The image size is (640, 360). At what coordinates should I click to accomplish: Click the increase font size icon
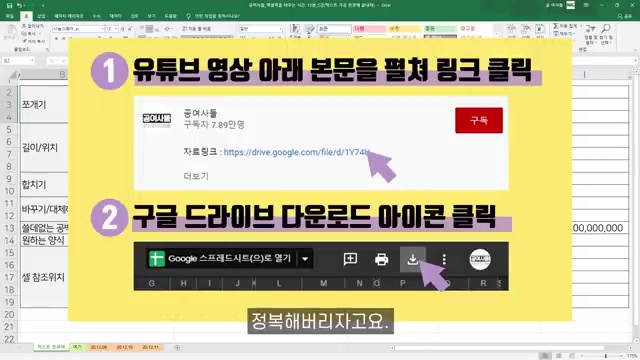pyautogui.click(x=122, y=29)
